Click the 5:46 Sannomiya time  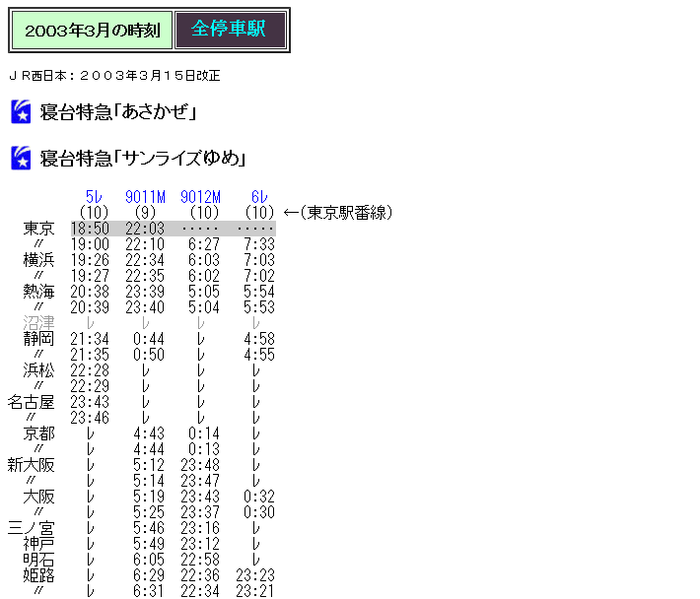coord(149,528)
